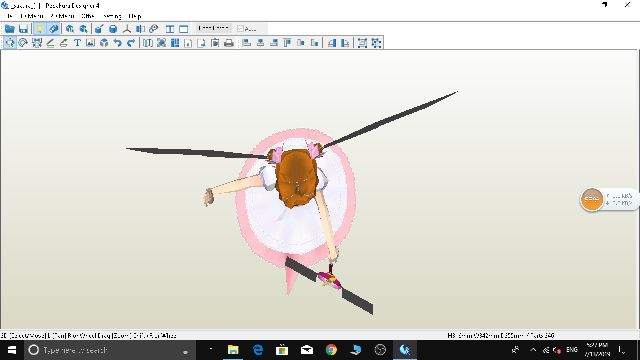
Task: Expand the system tray hidden icons chevron
Action: pos(533,350)
